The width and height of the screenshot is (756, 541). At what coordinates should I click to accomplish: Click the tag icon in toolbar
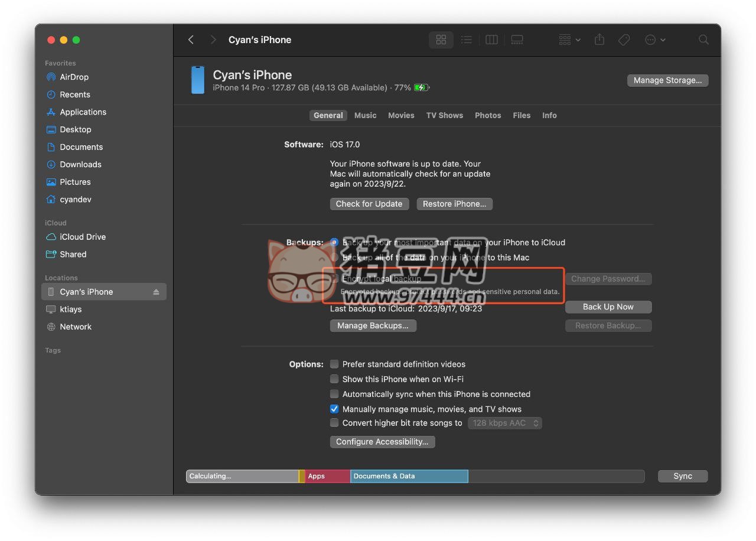pyautogui.click(x=624, y=40)
